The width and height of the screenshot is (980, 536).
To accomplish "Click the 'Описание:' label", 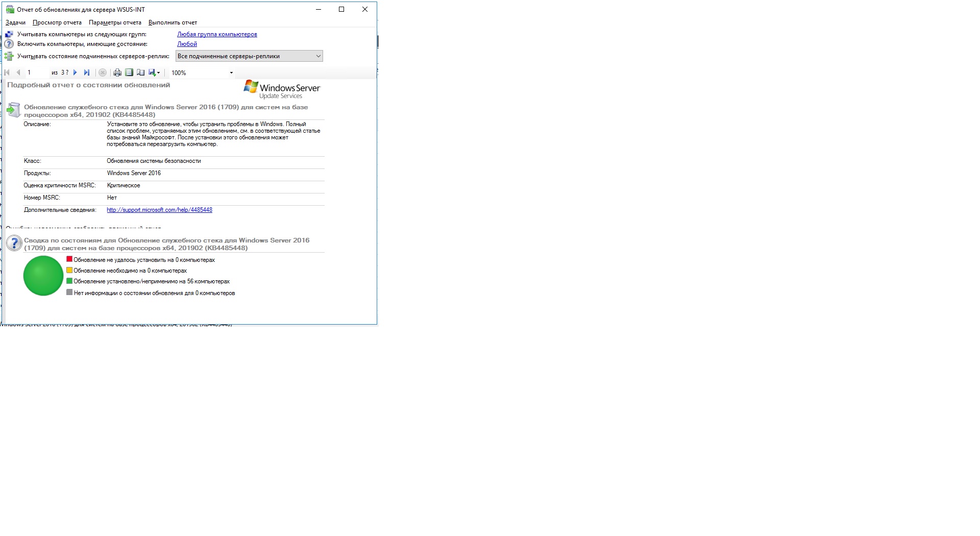I will pos(37,124).
